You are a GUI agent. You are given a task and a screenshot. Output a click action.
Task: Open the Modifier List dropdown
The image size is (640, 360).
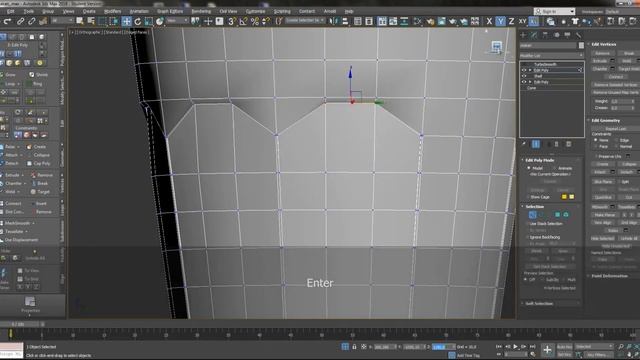(x=551, y=56)
